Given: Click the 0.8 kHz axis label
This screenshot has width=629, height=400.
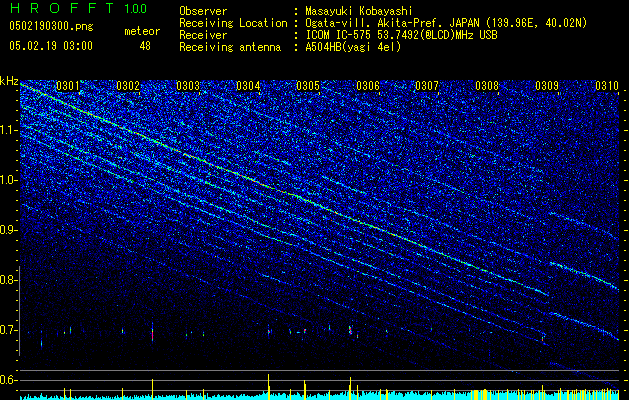Looking at the screenshot, I should coord(9,280).
